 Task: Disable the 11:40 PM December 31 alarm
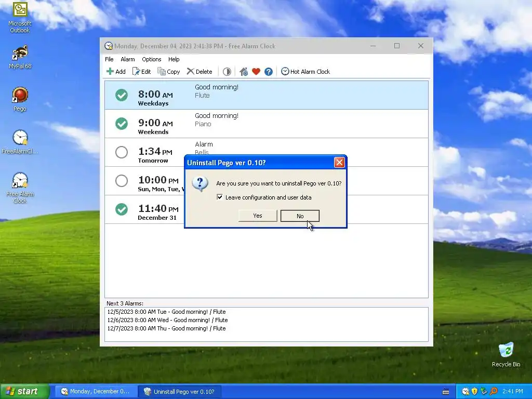point(122,209)
